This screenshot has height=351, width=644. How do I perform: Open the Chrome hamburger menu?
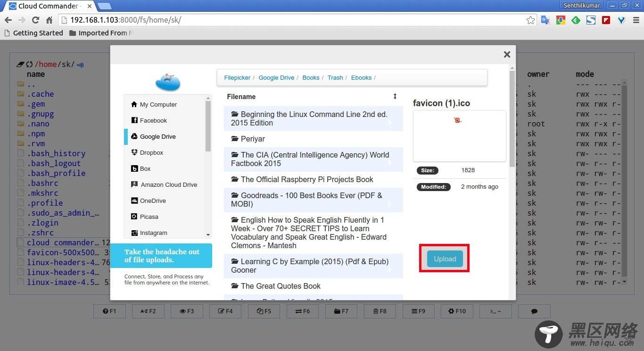[636, 20]
